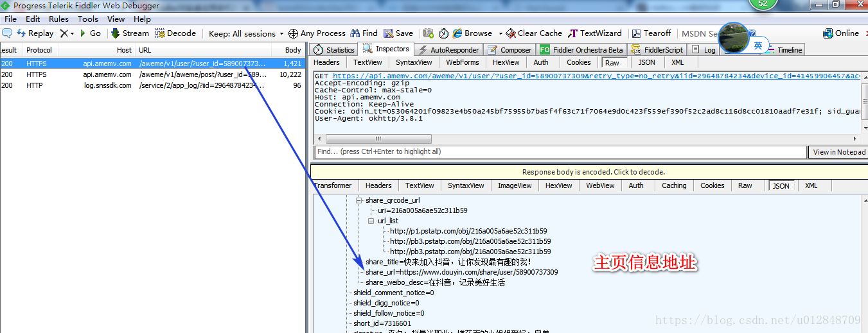This screenshot has height=333, width=868.
Task: Click the Online status indicator
Action: tap(841, 33)
